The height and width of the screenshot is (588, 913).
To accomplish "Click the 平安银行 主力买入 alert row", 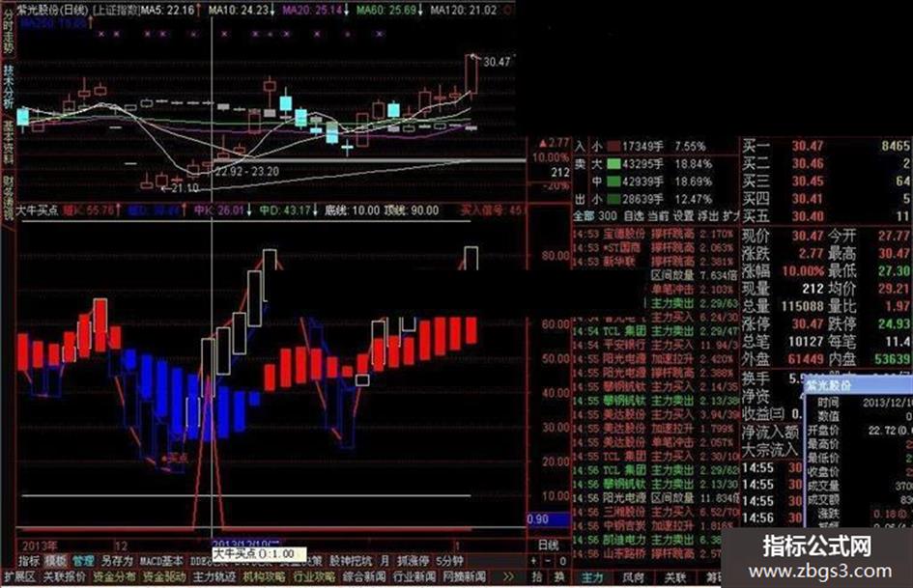I will (655, 345).
